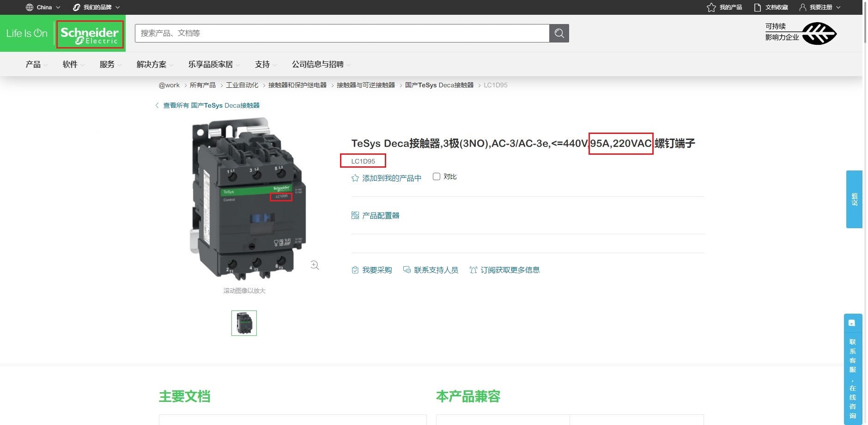The width and height of the screenshot is (868, 425).
Task: Click the magnifier search button
Action: 559,33
